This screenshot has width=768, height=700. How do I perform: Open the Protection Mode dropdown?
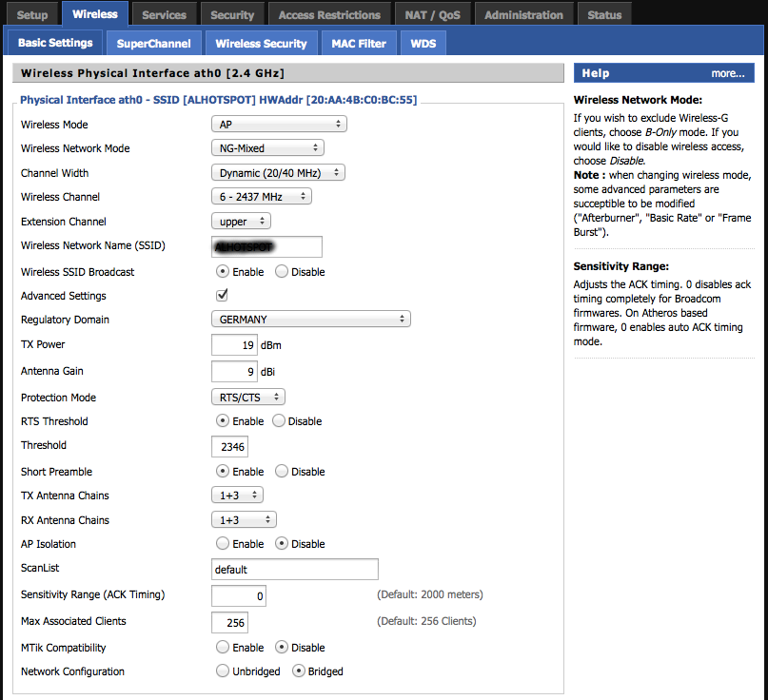pos(247,398)
